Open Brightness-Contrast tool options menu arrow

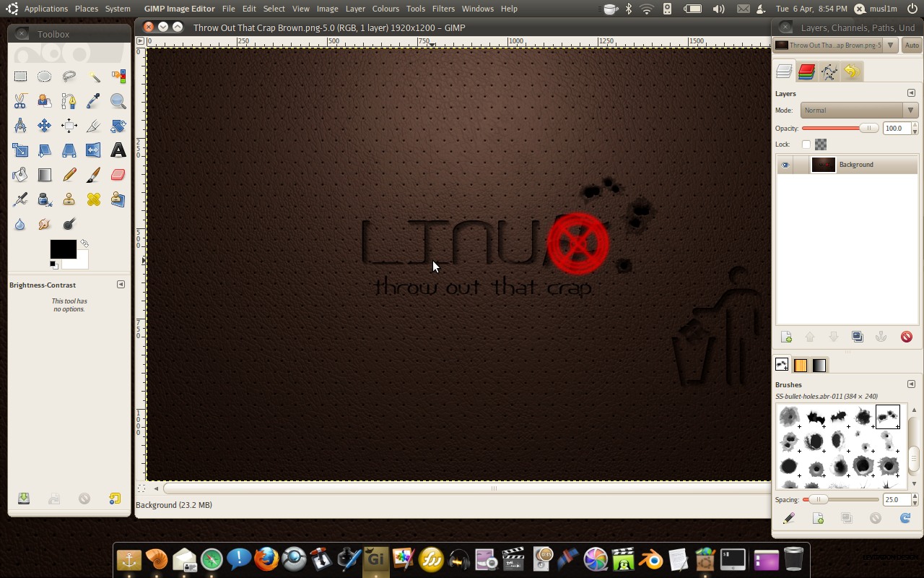pyautogui.click(x=121, y=285)
